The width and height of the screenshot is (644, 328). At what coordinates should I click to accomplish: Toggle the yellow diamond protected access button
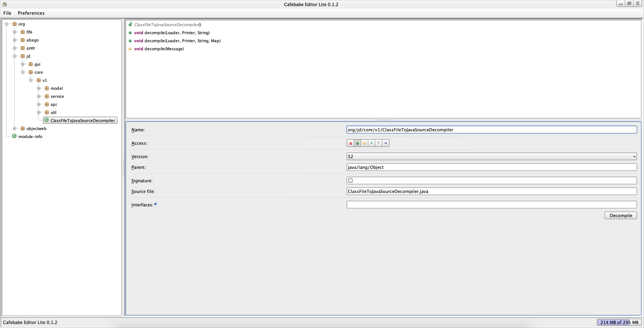click(364, 143)
